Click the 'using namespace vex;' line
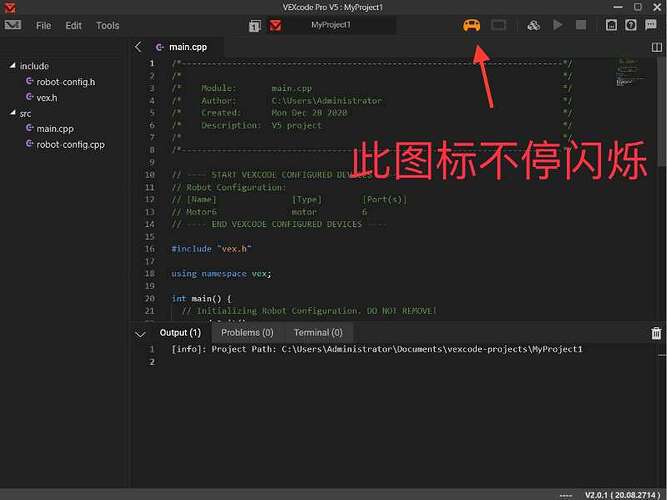Screen dimensions: 667x500 [221, 274]
